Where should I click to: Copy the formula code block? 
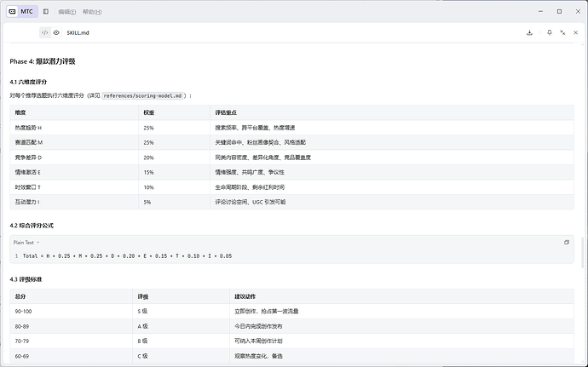click(x=567, y=243)
